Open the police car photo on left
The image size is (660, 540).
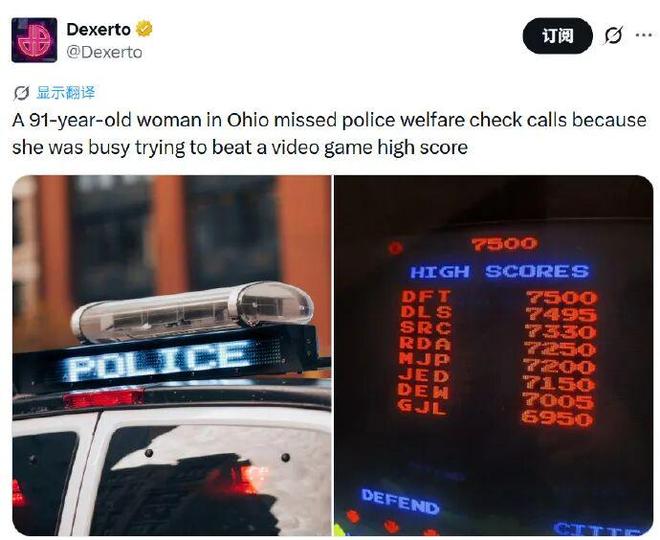point(172,355)
